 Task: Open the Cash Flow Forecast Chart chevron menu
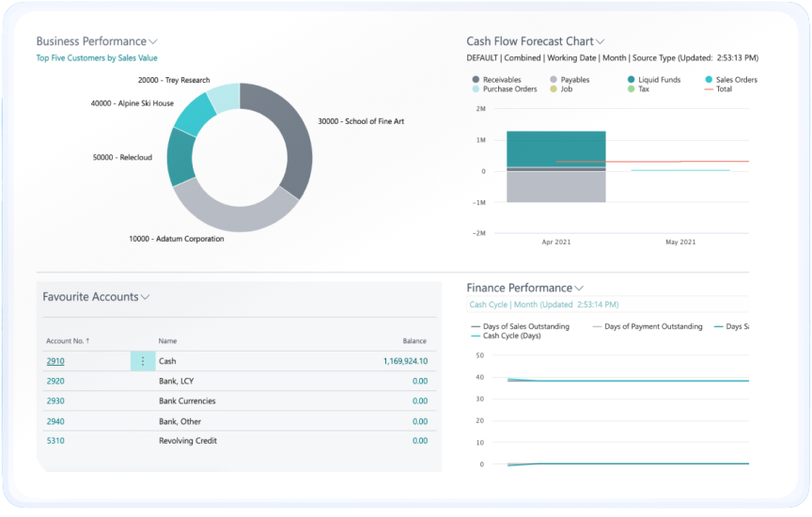click(600, 41)
